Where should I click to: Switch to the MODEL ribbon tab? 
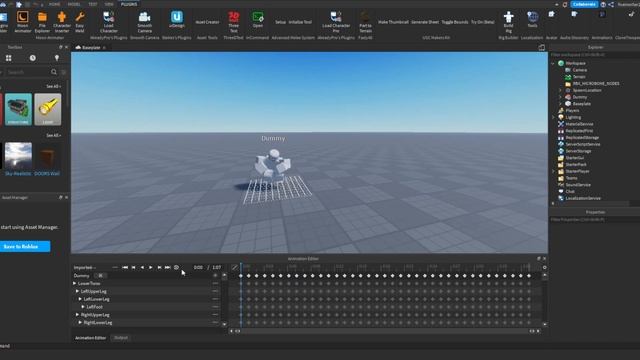(x=74, y=4)
